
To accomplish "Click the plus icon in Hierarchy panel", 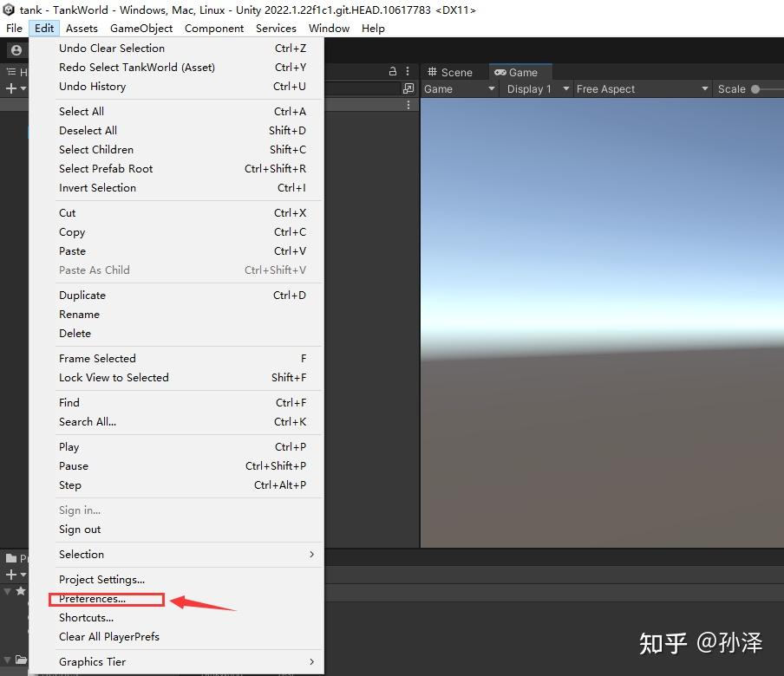I will [10, 88].
